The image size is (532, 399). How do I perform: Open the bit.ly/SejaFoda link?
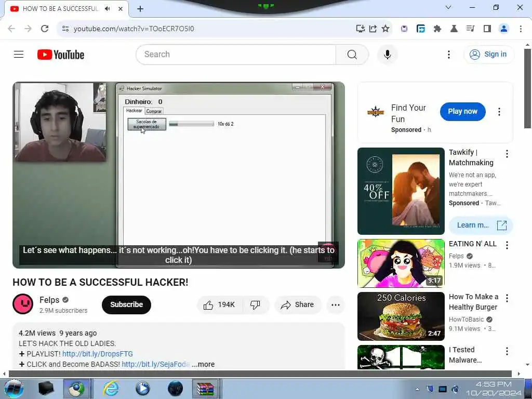click(x=155, y=364)
